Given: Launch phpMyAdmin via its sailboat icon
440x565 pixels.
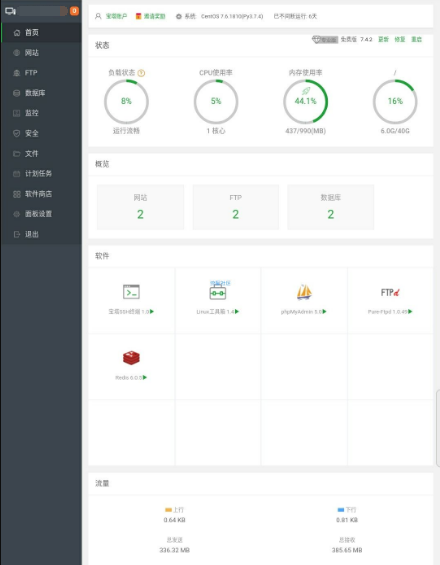Looking at the screenshot, I should point(304,292).
